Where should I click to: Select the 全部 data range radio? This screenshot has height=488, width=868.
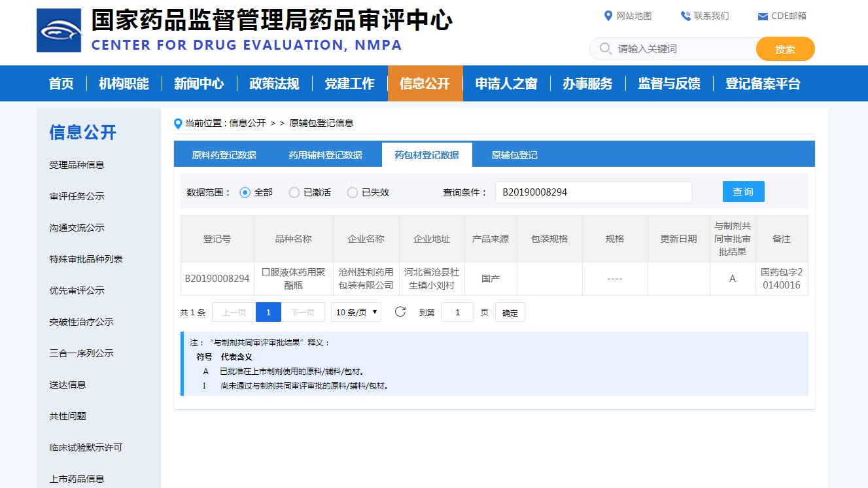coord(245,192)
